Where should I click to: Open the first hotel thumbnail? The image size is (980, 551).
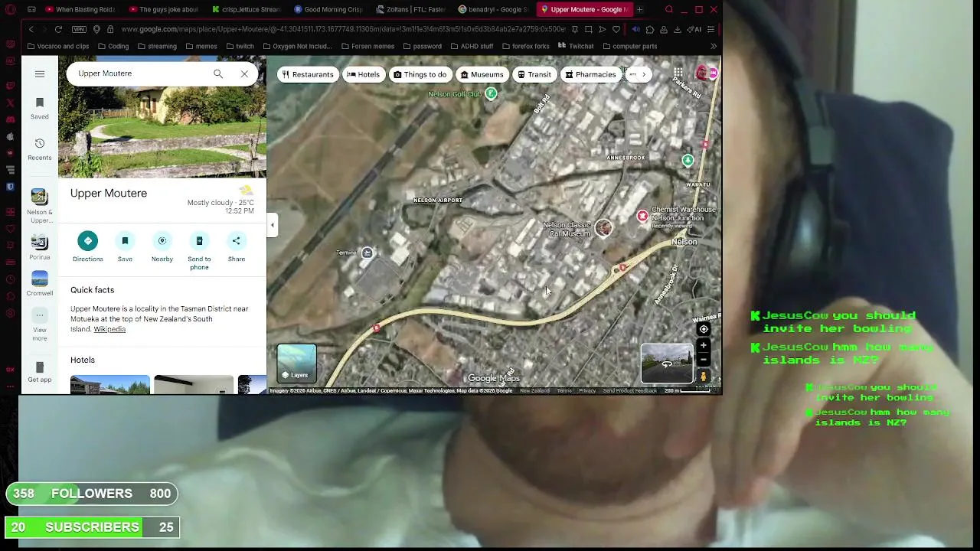coord(110,384)
